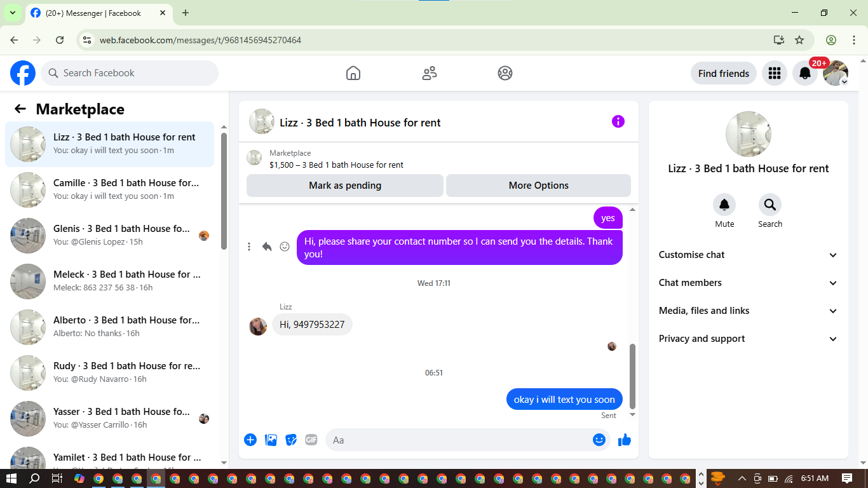Click the large listing photo in info panel

pyautogui.click(x=749, y=134)
